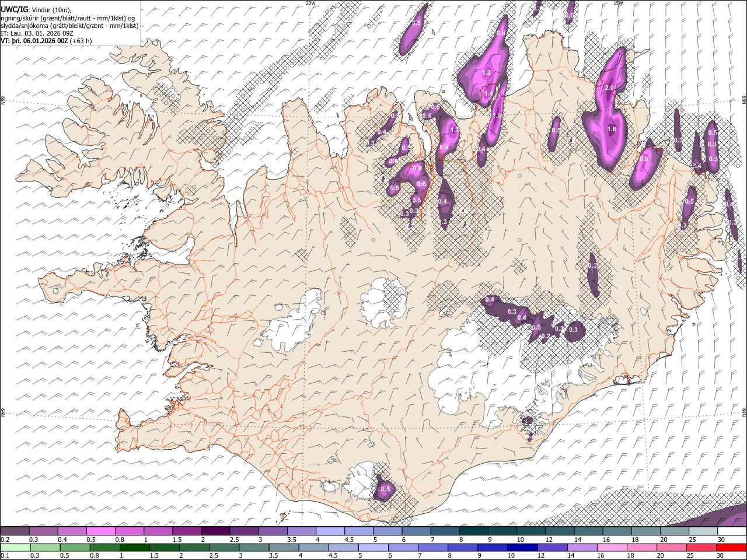Select the "IT: Lau. 03. 01. 2026 09Z" line

(x=37, y=33)
